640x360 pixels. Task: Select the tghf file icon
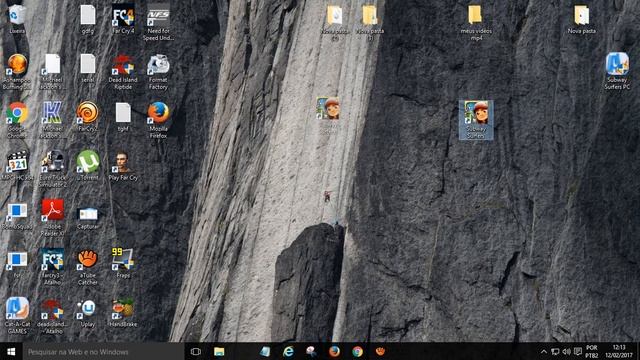pyautogui.click(x=123, y=117)
